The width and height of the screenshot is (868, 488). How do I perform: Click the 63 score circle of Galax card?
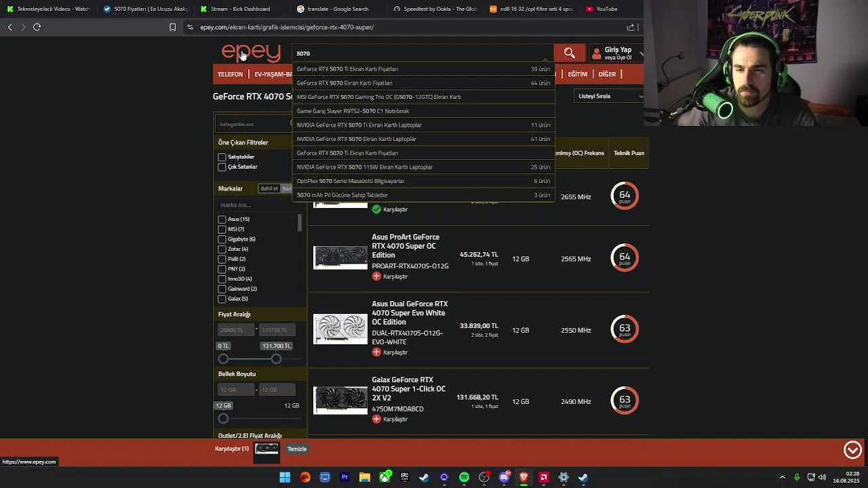[x=625, y=401]
